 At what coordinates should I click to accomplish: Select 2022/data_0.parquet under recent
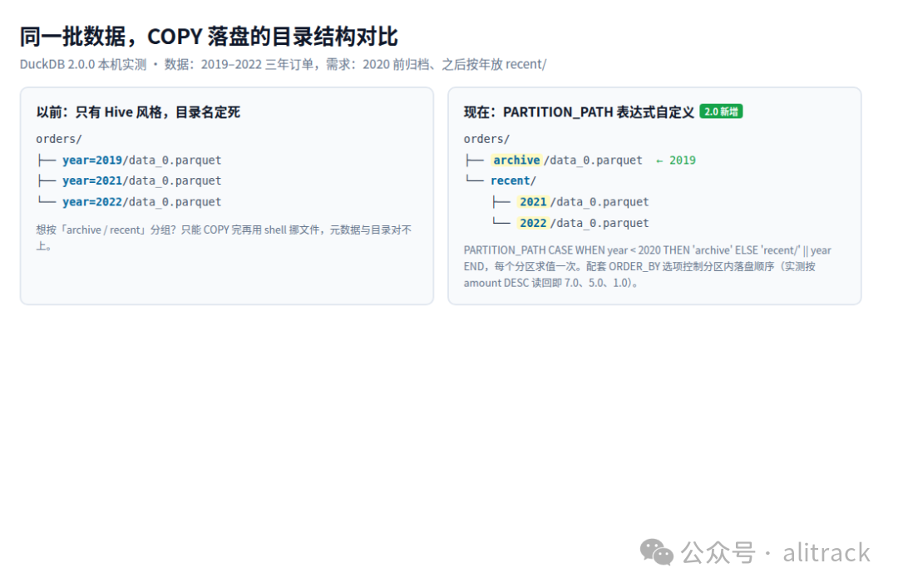pos(570,223)
